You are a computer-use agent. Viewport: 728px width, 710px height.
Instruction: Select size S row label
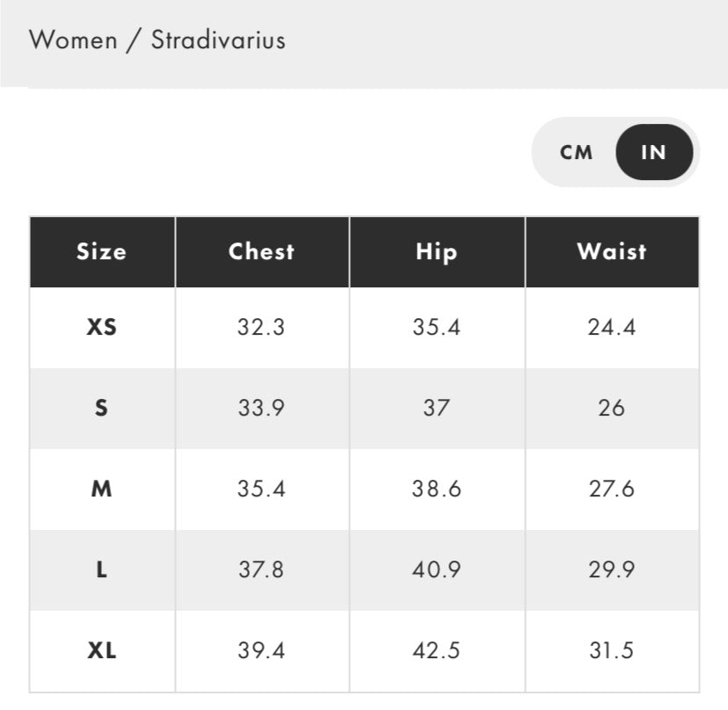(x=102, y=408)
